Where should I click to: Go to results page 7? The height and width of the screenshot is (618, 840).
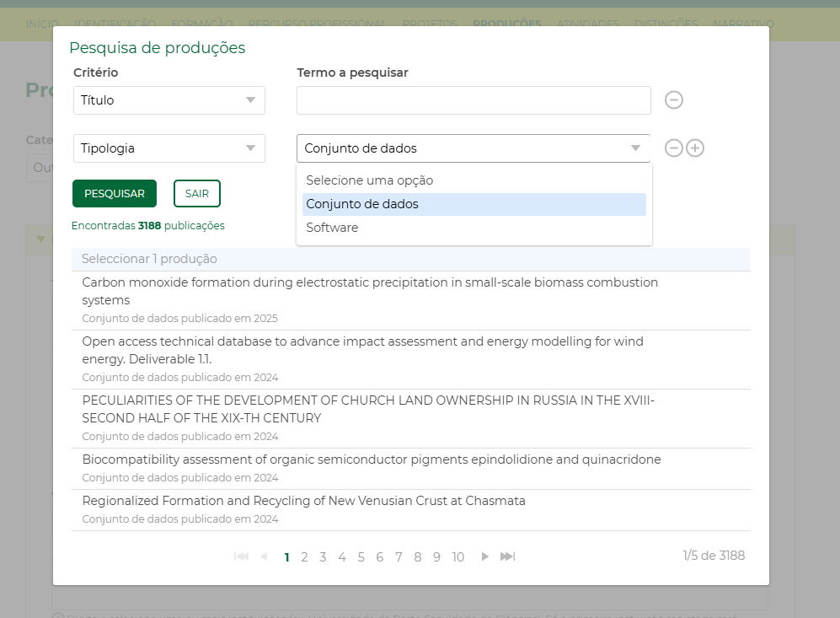399,557
